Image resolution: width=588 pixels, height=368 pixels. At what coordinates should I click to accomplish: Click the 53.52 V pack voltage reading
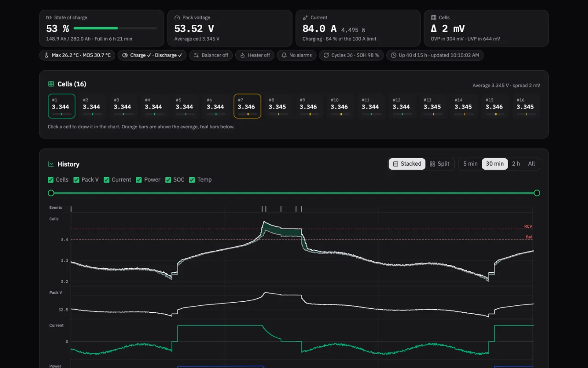tap(194, 29)
